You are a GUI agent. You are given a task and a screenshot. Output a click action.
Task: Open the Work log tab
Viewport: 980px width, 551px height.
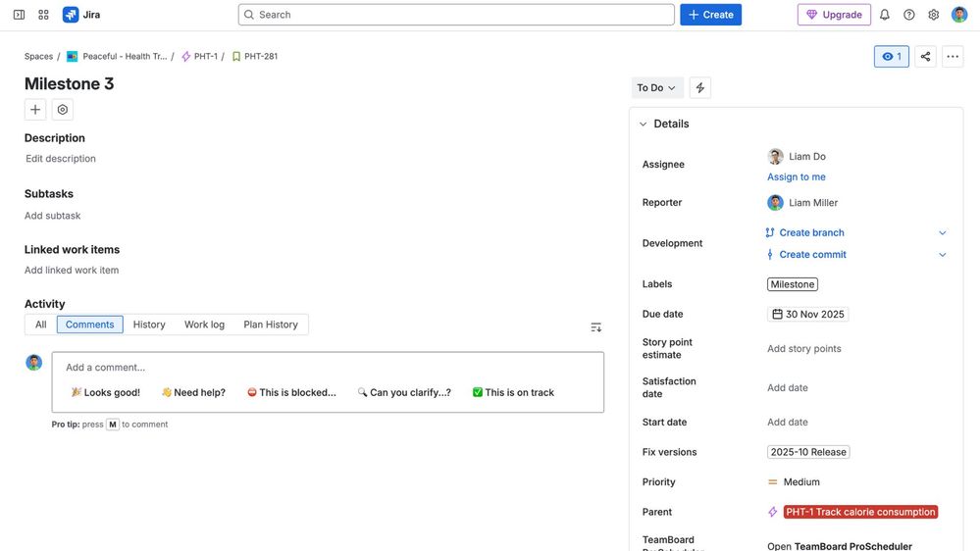pyautogui.click(x=204, y=325)
